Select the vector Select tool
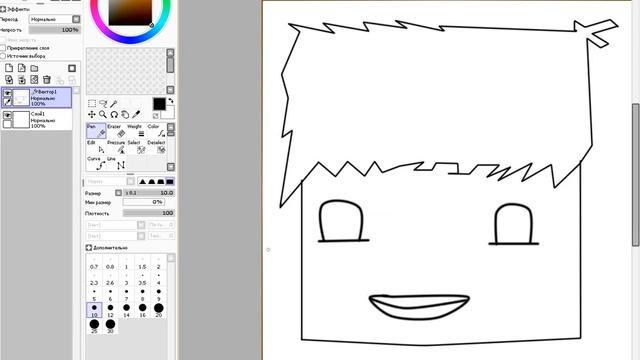Image resolution: width=640 pixels, height=360 pixels. click(137, 147)
